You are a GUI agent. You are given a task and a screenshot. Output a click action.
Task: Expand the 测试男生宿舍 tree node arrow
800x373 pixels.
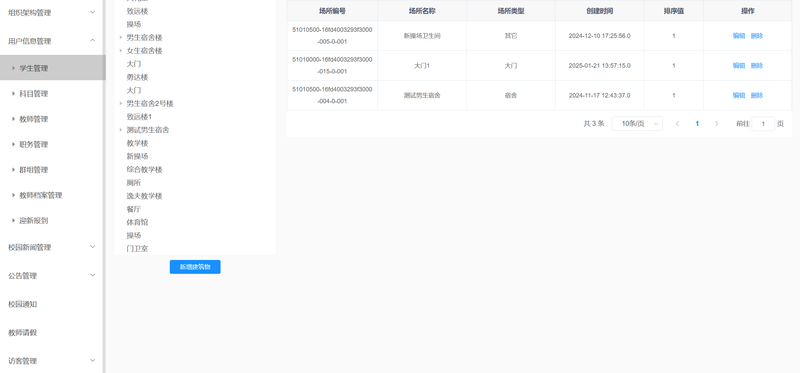pyautogui.click(x=120, y=130)
